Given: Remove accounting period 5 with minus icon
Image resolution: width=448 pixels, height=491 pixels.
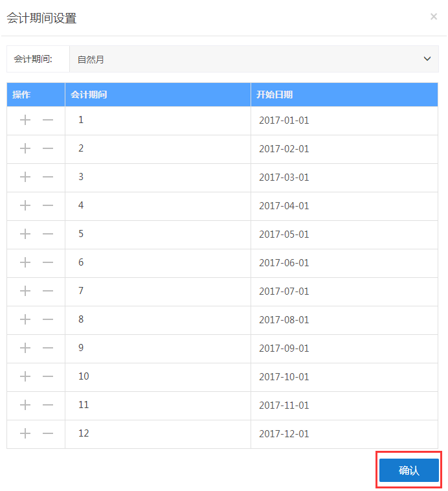Looking at the screenshot, I should click(48, 234).
